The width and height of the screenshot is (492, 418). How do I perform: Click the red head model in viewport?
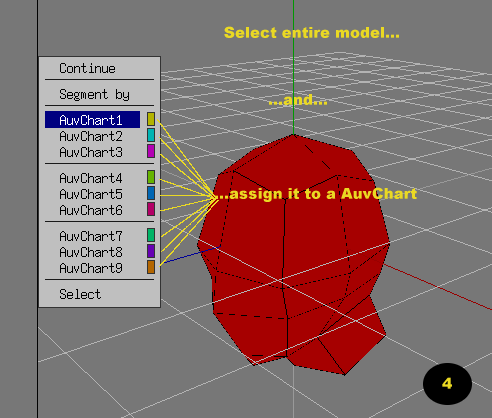293,253
